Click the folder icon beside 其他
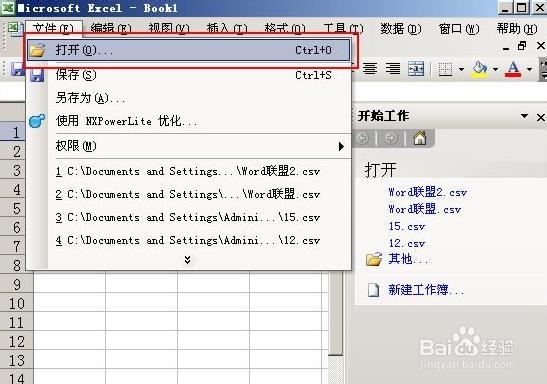Screen dimensions: 547x384 coord(374,259)
